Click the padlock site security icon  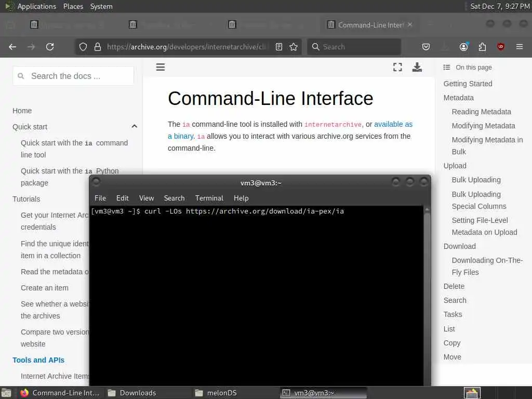pyautogui.click(x=98, y=47)
